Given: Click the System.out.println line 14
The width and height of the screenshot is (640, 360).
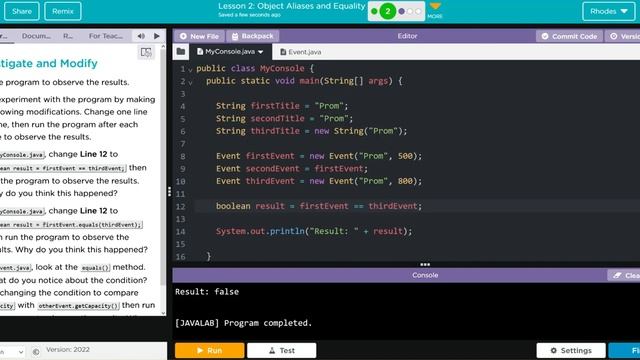Looking at the screenshot, I should tap(314, 231).
